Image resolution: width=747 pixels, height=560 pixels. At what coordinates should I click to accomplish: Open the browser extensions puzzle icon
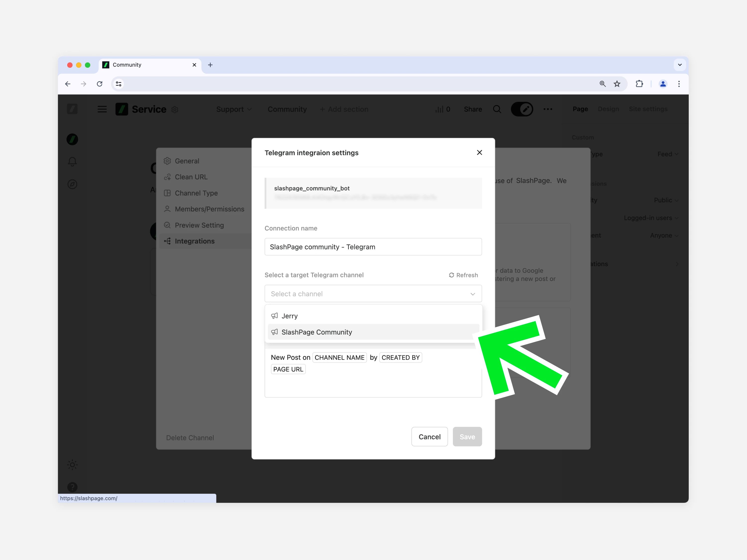click(639, 84)
